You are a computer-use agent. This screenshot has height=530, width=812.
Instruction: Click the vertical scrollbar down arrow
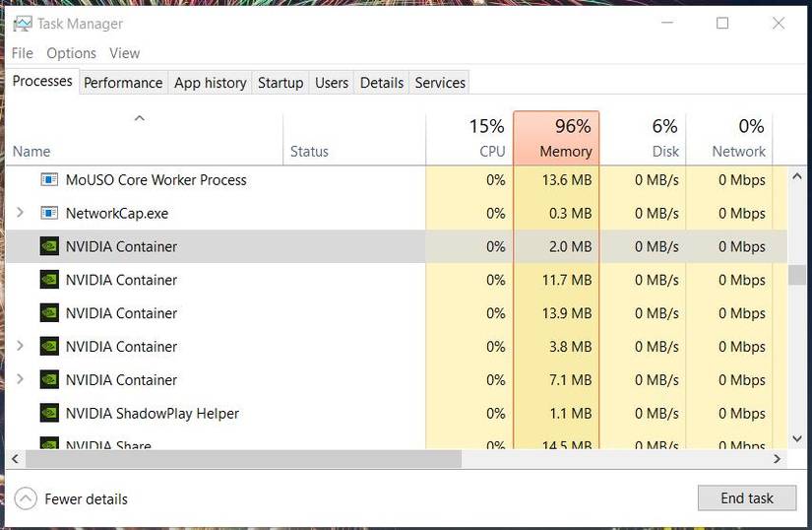click(797, 438)
